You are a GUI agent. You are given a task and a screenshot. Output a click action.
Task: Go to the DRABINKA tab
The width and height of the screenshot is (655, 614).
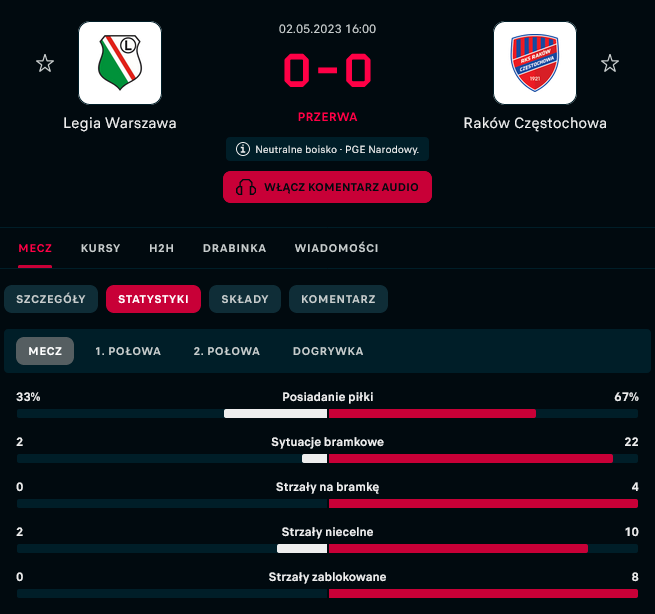pos(234,248)
